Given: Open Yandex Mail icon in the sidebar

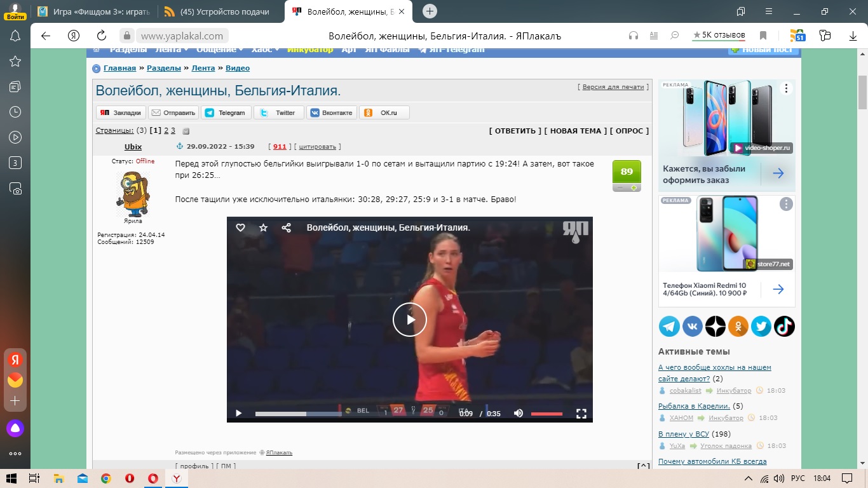Looking at the screenshot, I should 15,380.
